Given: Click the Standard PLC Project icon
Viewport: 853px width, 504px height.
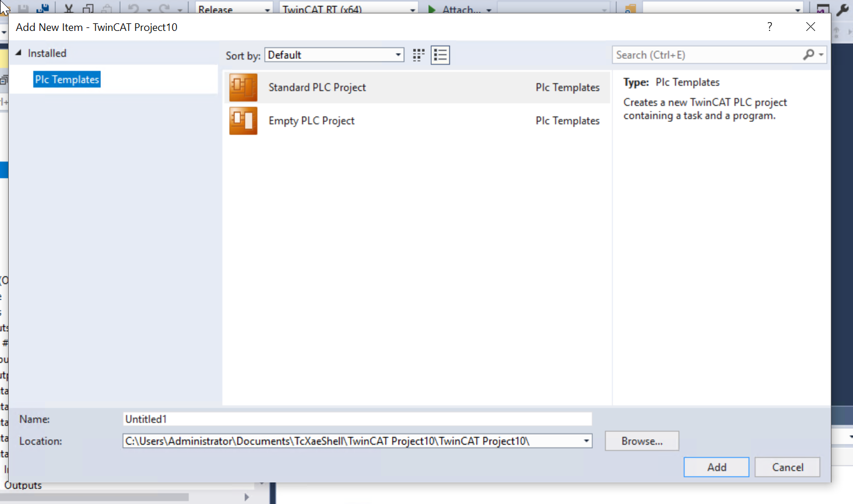Looking at the screenshot, I should [243, 87].
